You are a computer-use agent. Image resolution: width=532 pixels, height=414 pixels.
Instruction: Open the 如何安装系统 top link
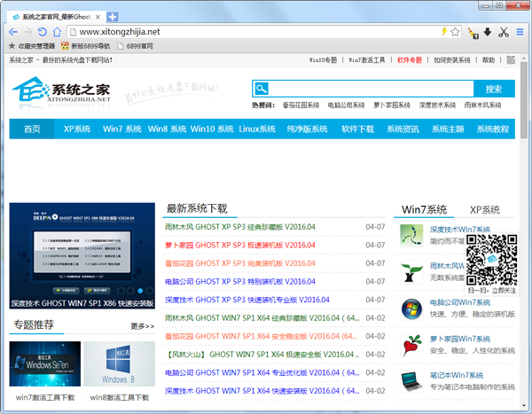tap(452, 60)
